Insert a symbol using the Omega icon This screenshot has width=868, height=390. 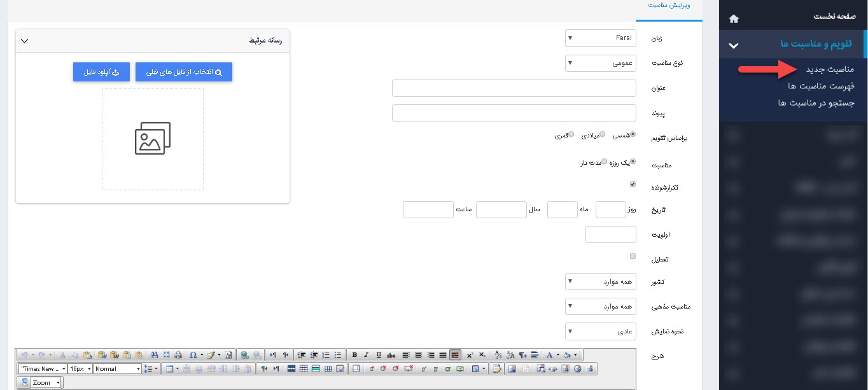(x=193, y=355)
